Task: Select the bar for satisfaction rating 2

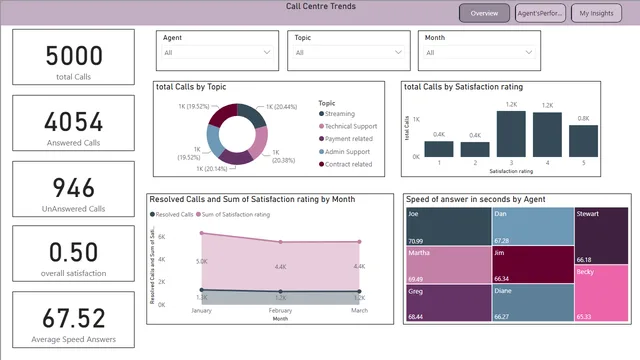Action: [475, 149]
